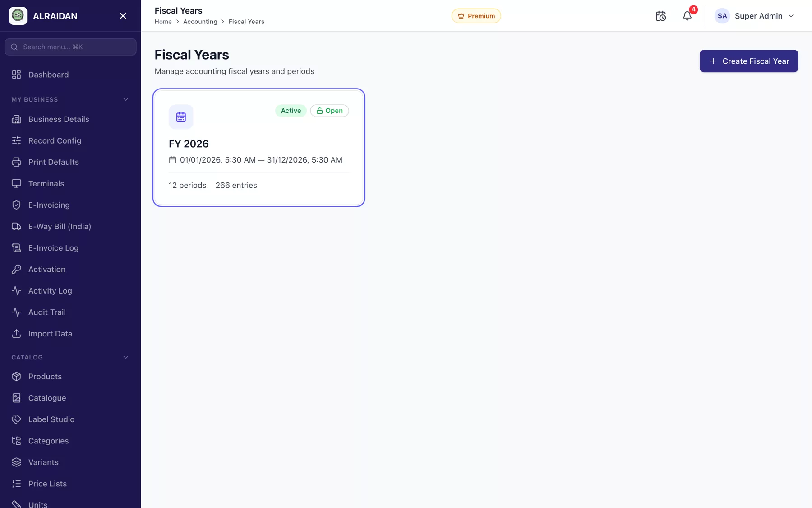
Task: Click the SA avatar circle
Action: click(x=722, y=16)
